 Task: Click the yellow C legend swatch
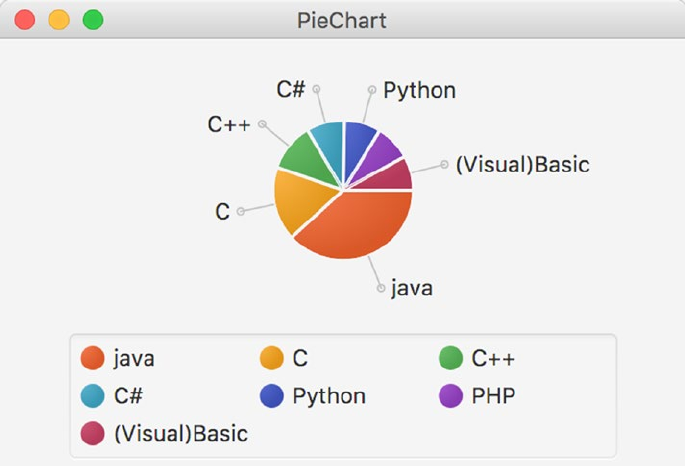[x=272, y=357]
